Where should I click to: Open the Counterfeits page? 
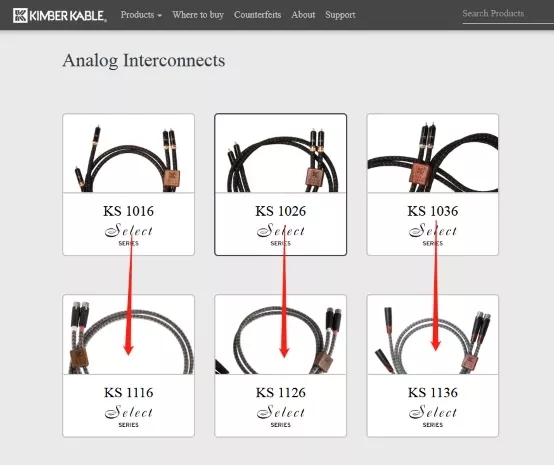pyautogui.click(x=257, y=15)
